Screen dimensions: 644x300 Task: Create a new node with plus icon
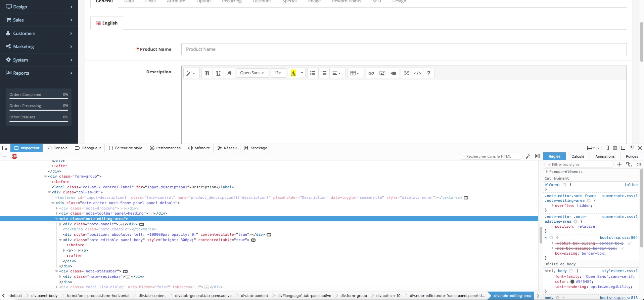pos(5,156)
